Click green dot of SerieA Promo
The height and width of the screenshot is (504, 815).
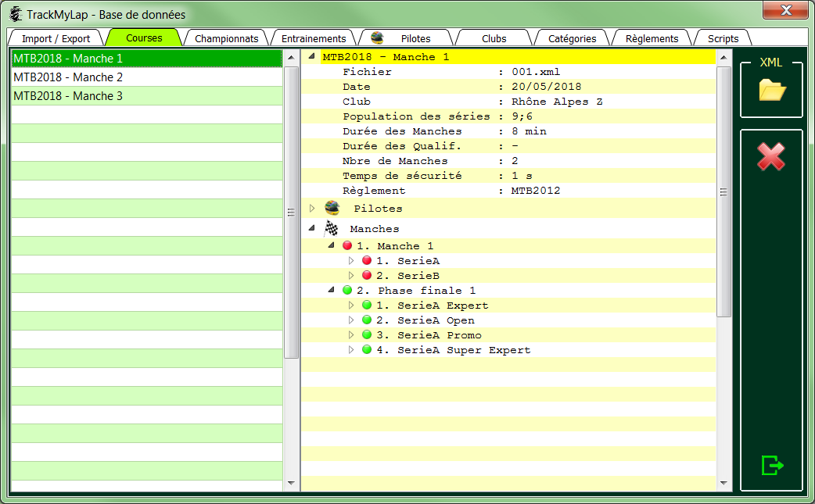367,334
